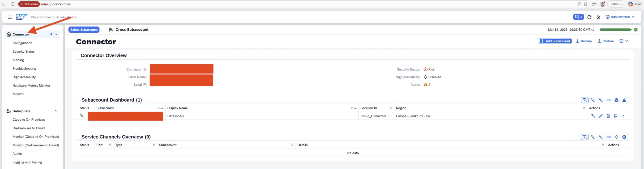
Task: Toggle the Service Channels clear filter button
Action: tap(585, 137)
